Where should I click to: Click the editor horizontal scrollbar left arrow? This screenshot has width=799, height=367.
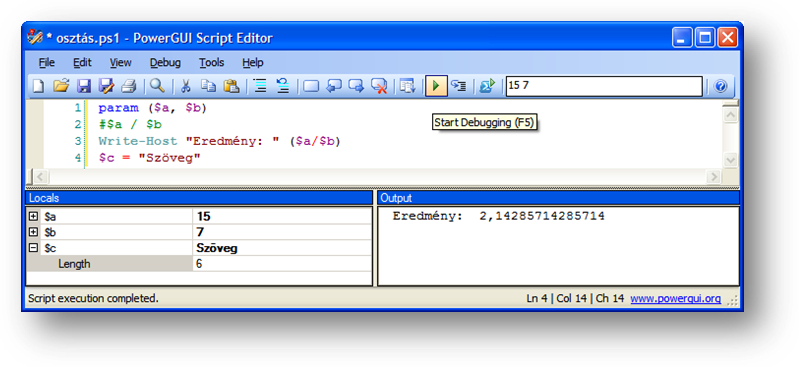tap(41, 177)
